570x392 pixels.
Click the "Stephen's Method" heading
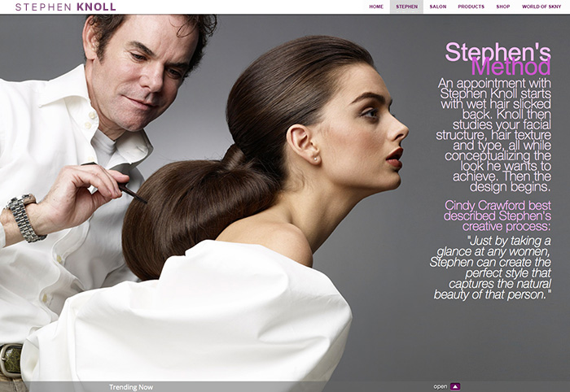click(x=498, y=59)
